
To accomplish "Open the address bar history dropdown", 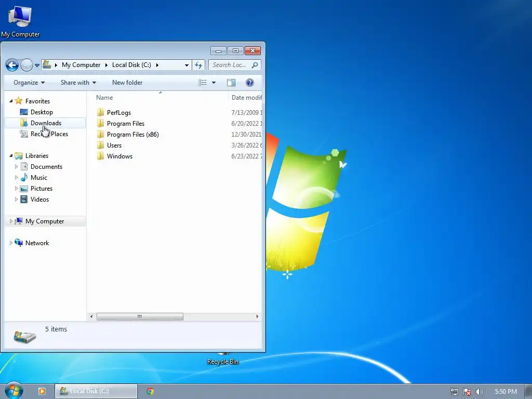I will [x=187, y=65].
